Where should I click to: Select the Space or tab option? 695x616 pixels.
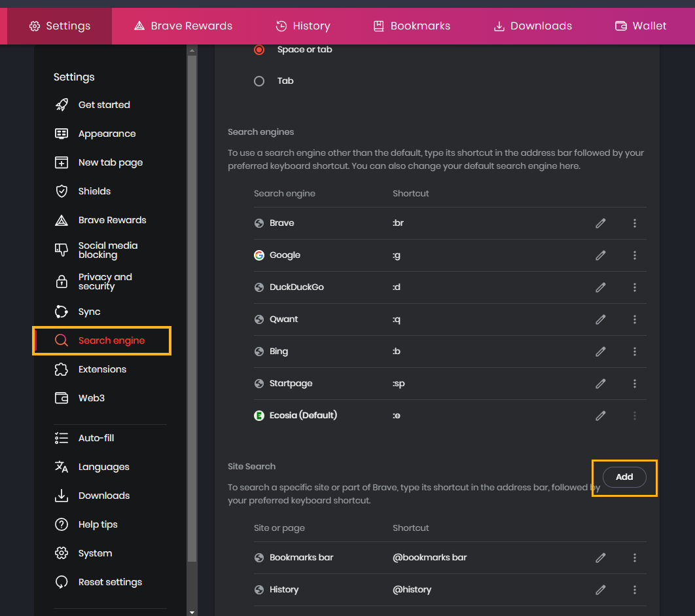[259, 50]
